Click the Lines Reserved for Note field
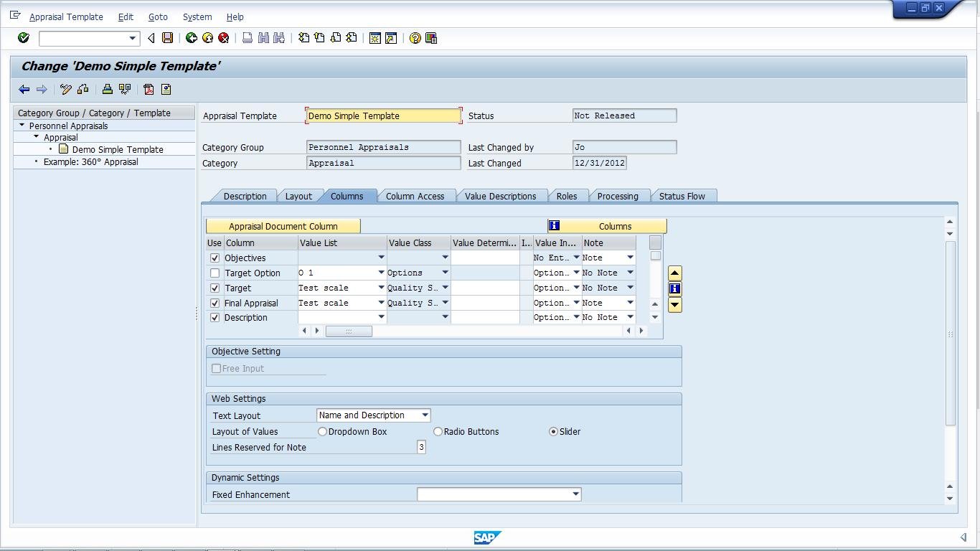 point(421,447)
